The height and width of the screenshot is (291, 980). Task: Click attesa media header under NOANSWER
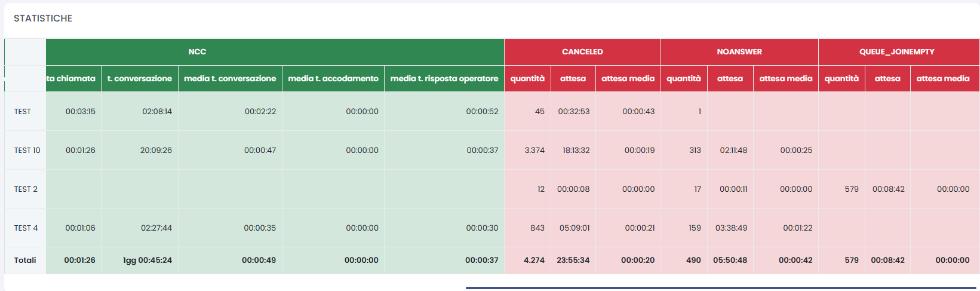point(785,79)
